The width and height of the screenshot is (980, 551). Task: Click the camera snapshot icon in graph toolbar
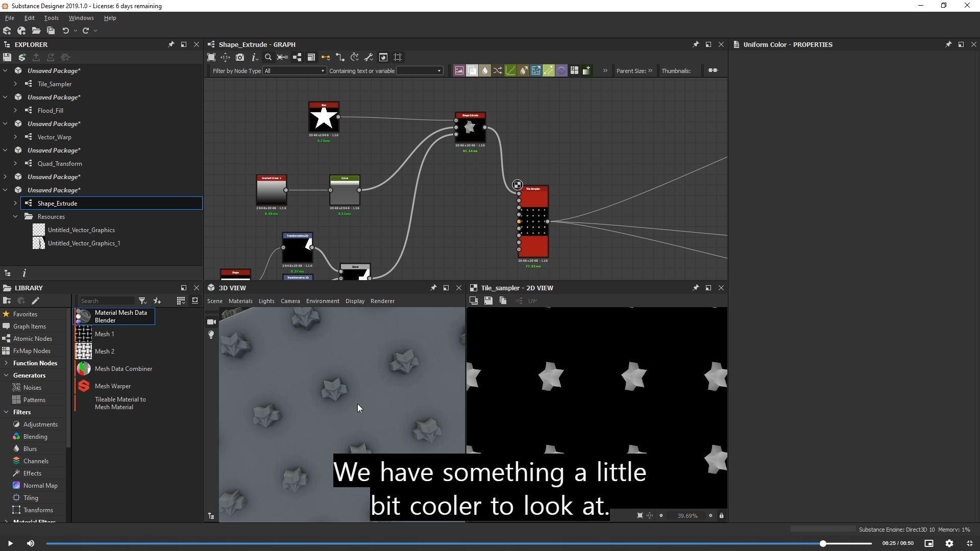pos(240,57)
